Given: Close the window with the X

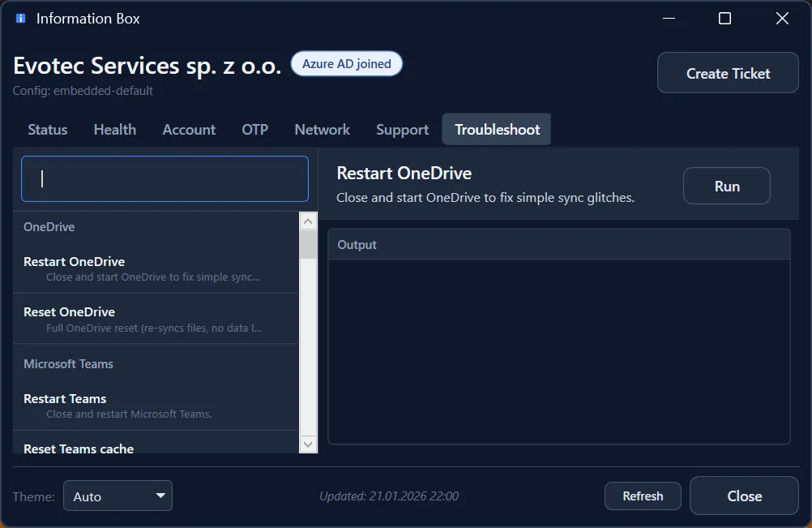Looking at the screenshot, I should pyautogui.click(x=782, y=19).
